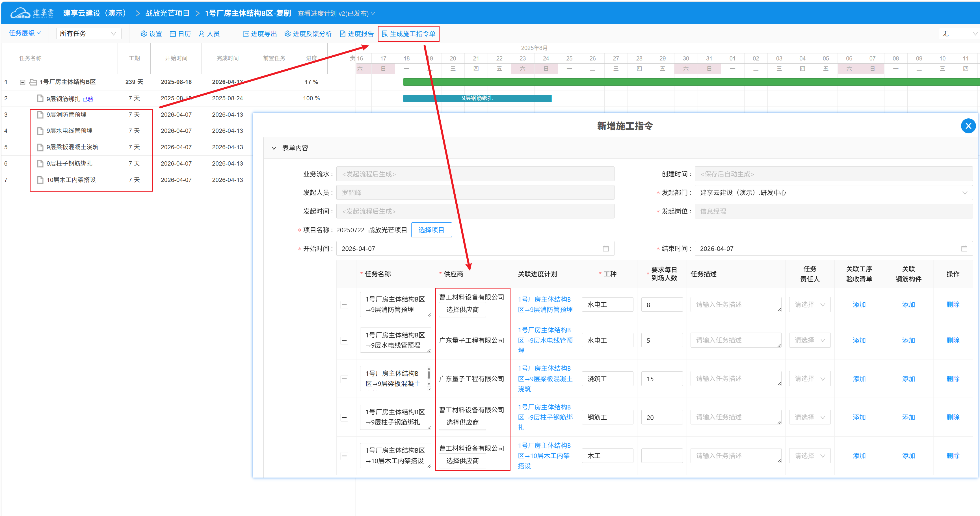The width and height of the screenshot is (980, 516).
Task: Open the task level (任务层级) menu
Action: point(24,33)
